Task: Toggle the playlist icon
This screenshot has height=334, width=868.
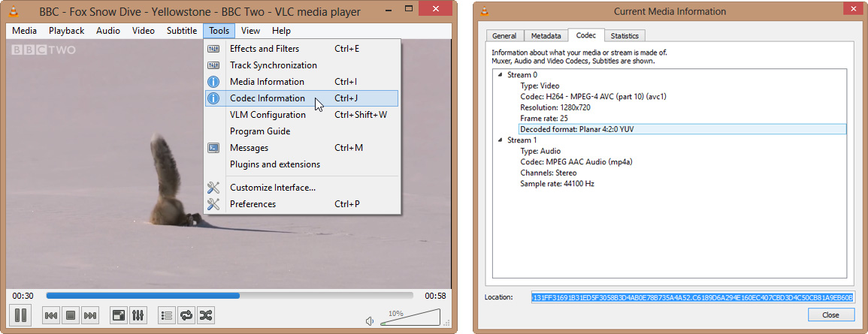Action: [167, 316]
